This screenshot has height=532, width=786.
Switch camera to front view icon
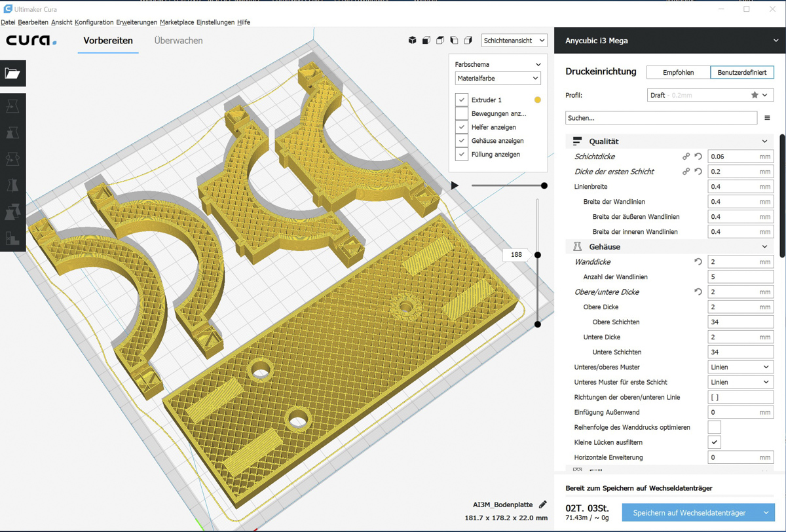coord(426,41)
